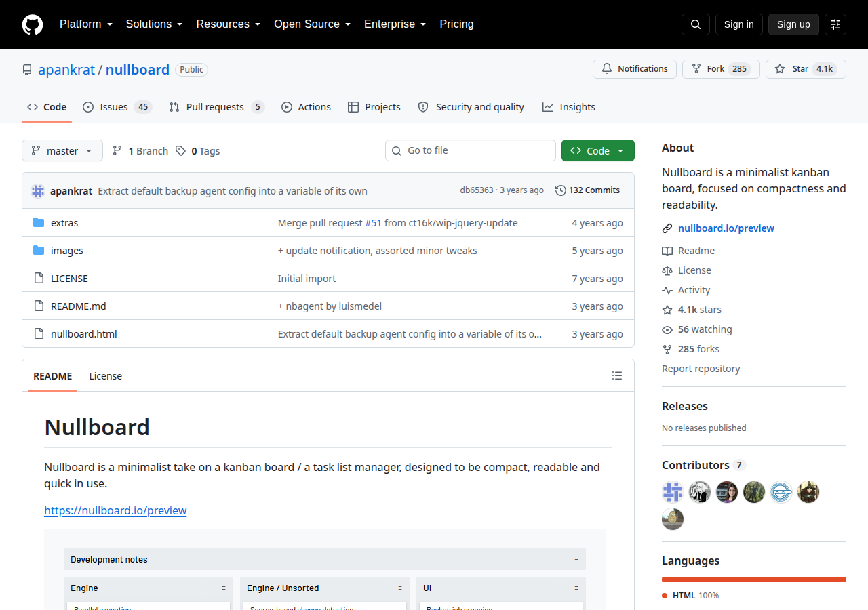Screen dimensions: 868x610
Task: Open commit hash db65363
Action: pyautogui.click(x=477, y=190)
